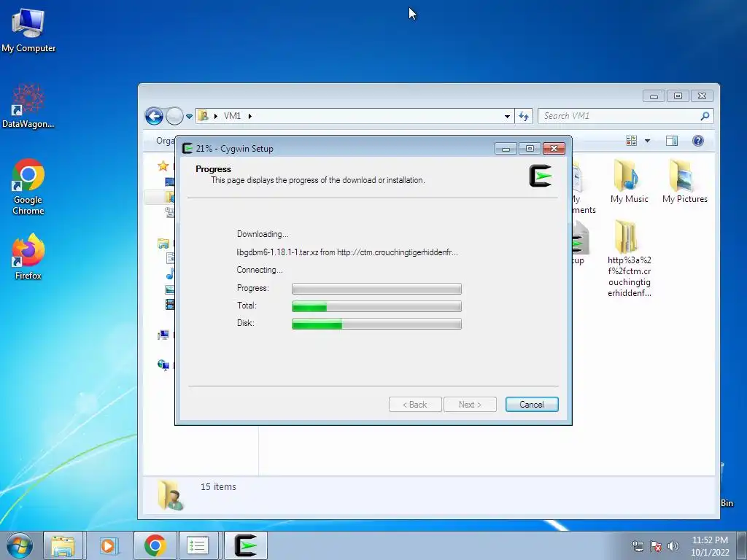Click the Cygwin logo in the dialog
The image size is (747, 560).
[x=541, y=176]
